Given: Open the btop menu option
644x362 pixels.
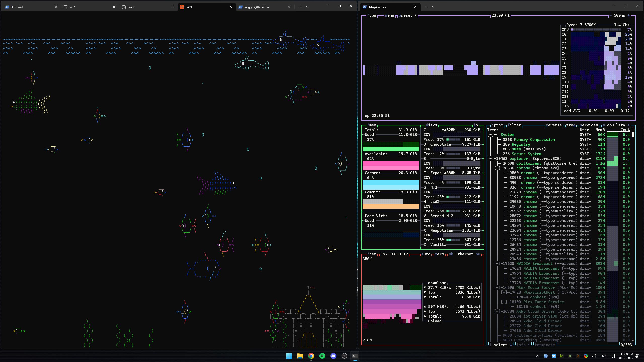Looking at the screenshot, I should click(x=389, y=15).
